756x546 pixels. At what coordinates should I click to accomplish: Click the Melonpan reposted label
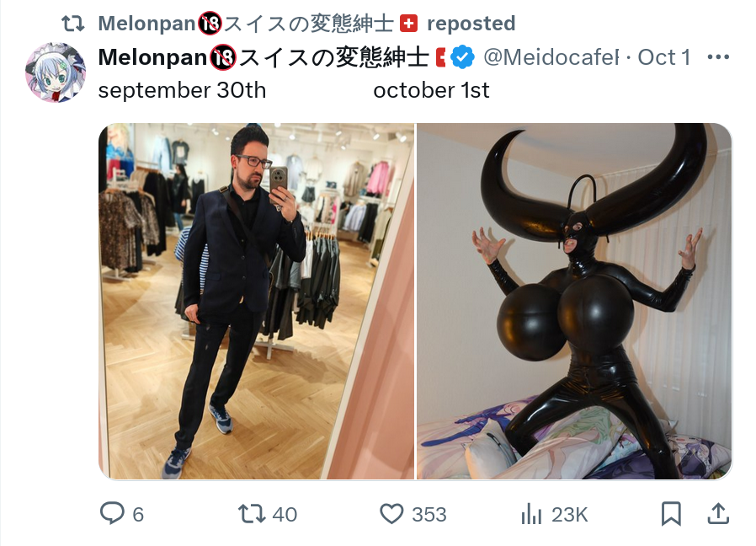coord(306,24)
